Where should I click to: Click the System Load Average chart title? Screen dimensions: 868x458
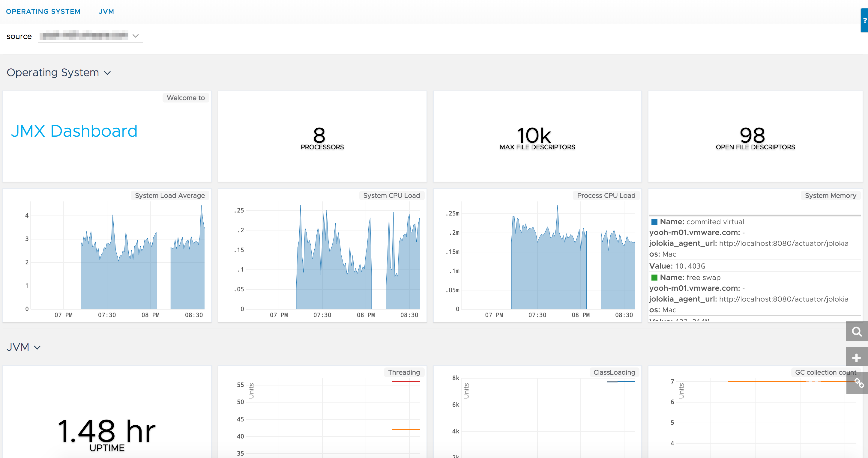click(x=170, y=196)
